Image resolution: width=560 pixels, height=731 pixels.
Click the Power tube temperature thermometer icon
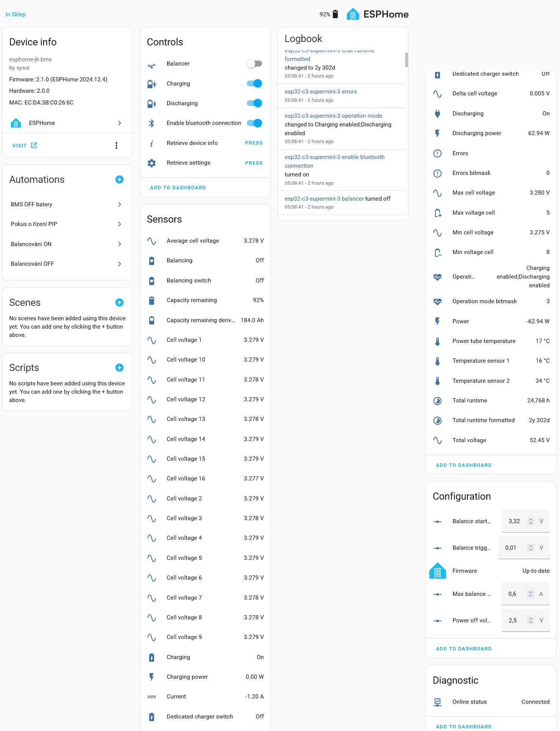[437, 341]
